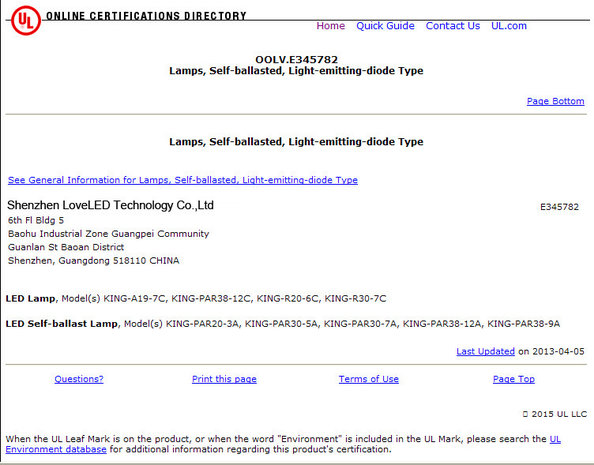Select Print this page link
The image size is (594, 465).
pos(224,379)
